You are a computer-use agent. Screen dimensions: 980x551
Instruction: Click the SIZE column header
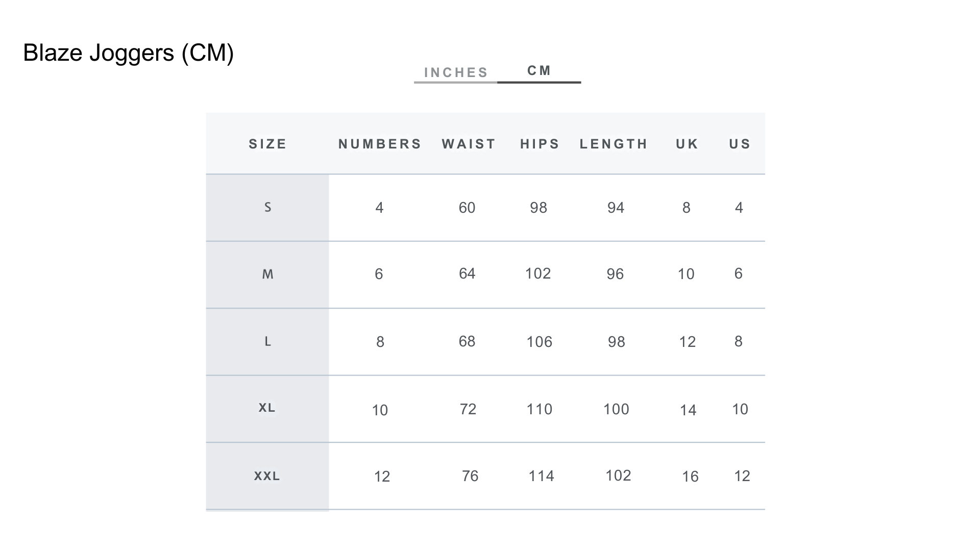tap(267, 144)
